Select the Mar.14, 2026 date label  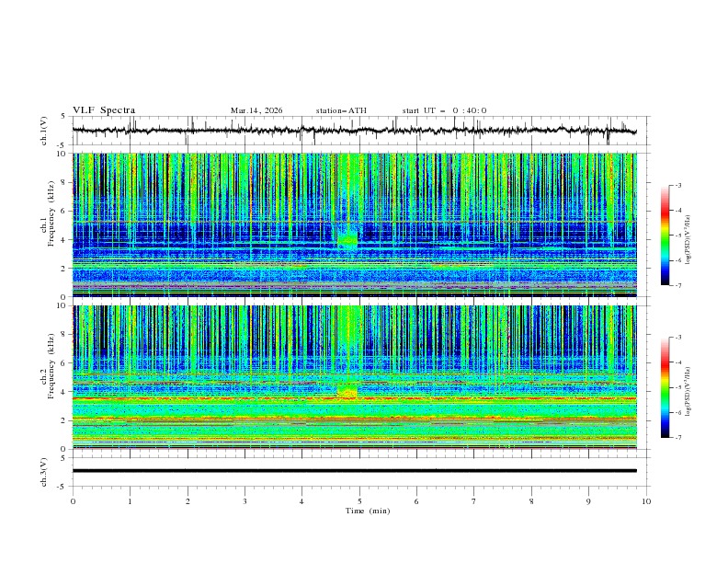click(x=256, y=110)
